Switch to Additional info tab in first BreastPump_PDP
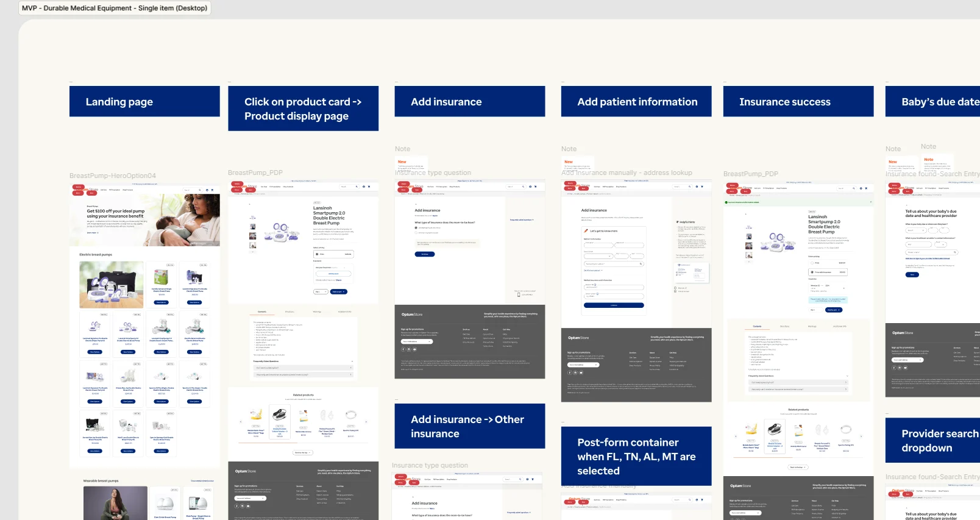 click(x=345, y=312)
